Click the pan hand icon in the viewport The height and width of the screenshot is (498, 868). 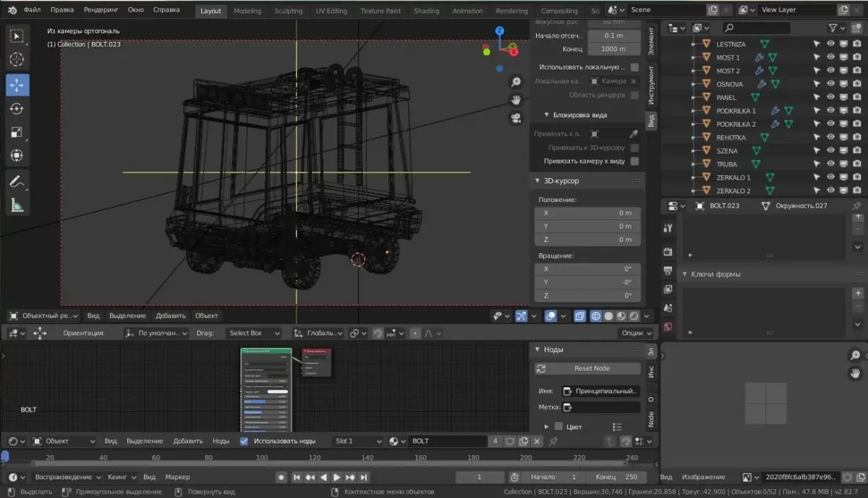click(516, 100)
